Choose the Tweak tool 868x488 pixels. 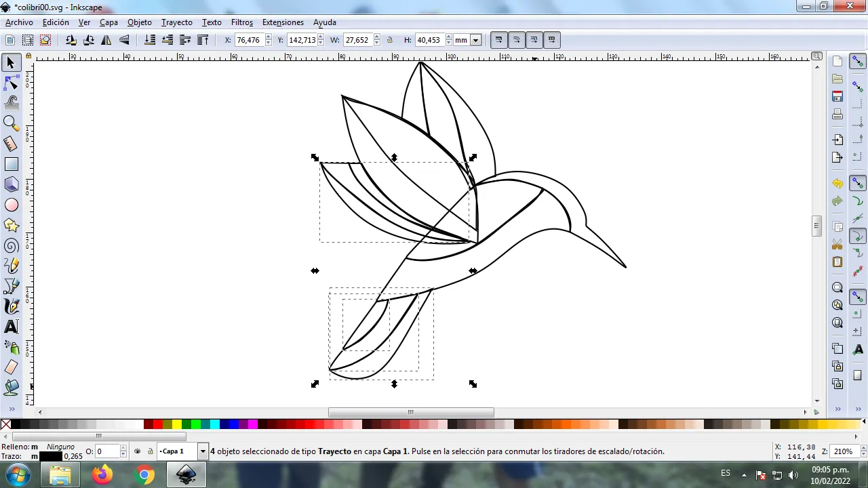tap(11, 103)
